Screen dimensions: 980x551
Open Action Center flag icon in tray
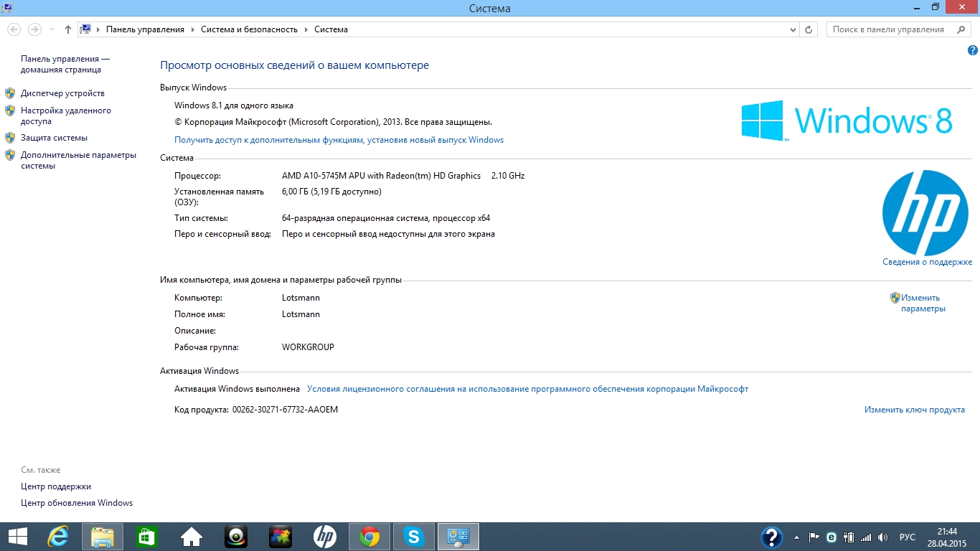[x=814, y=537]
